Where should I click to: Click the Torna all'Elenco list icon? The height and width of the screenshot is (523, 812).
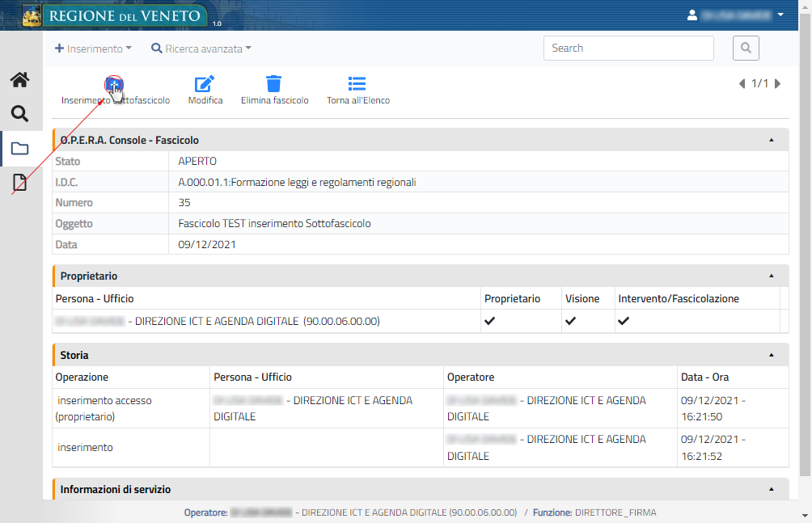tap(357, 83)
